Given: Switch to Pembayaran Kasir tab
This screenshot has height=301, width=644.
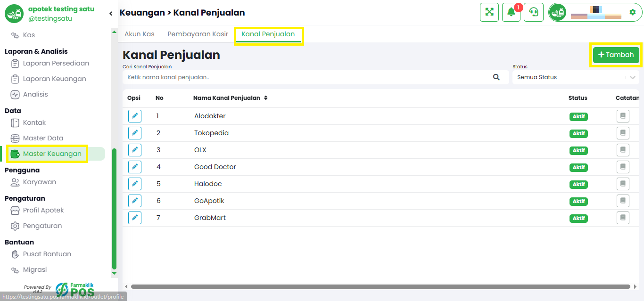Looking at the screenshot, I should (x=198, y=34).
